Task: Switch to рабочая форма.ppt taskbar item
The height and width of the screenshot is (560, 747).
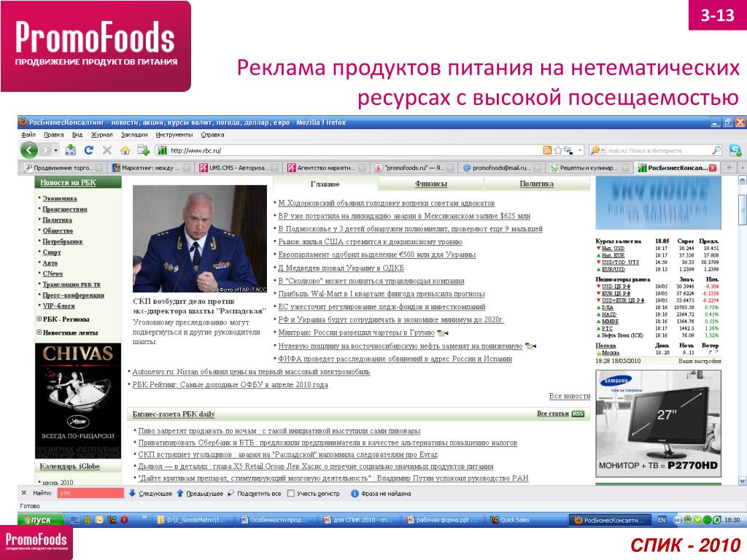Action: click(x=441, y=520)
